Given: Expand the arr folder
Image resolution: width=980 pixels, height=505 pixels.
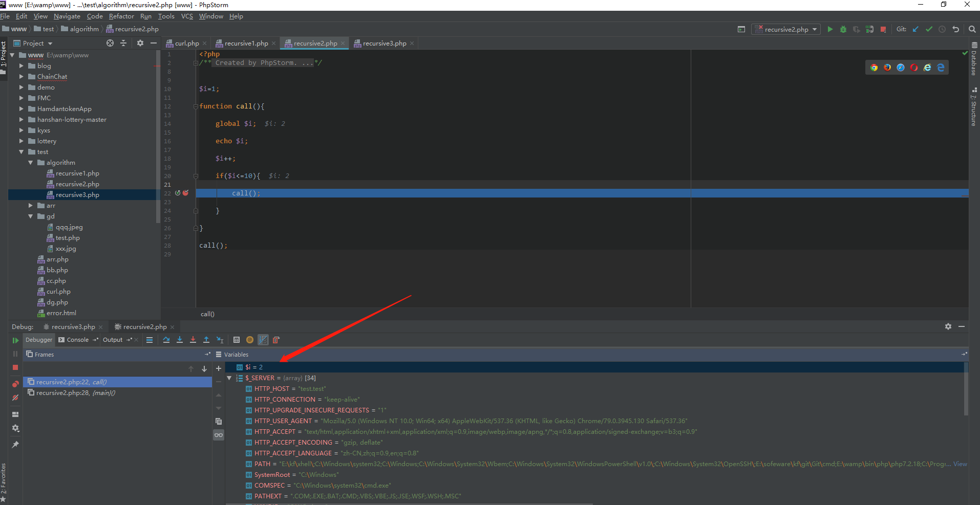Looking at the screenshot, I should [31, 206].
